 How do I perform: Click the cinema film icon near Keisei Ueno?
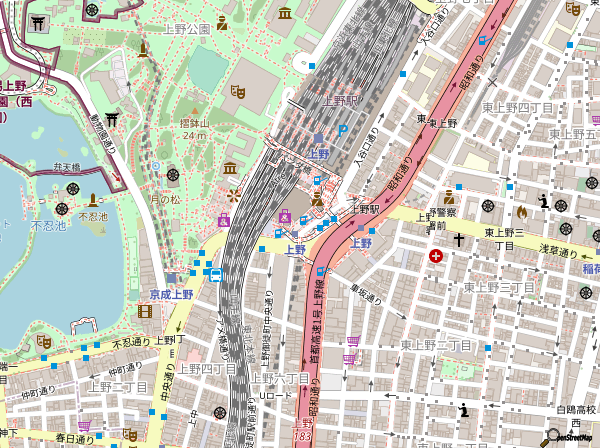pyautogui.click(x=145, y=313)
